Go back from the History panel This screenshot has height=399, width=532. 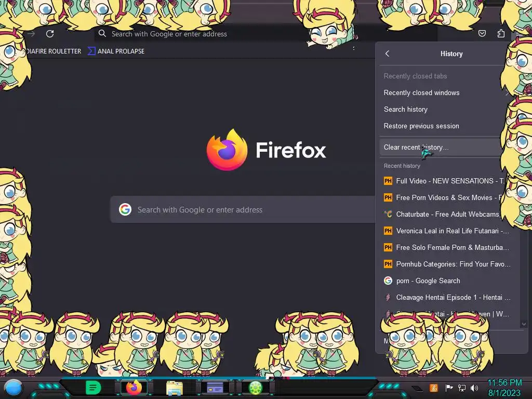point(387,54)
